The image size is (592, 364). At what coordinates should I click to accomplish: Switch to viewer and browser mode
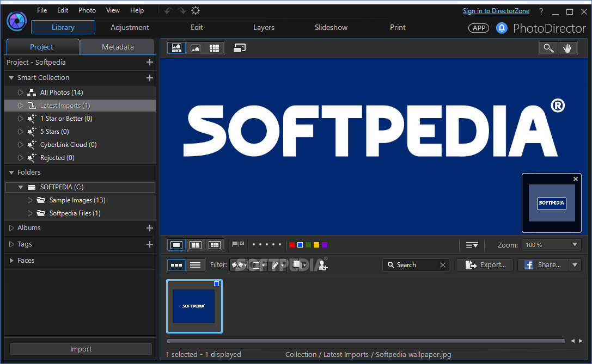pyautogui.click(x=176, y=48)
